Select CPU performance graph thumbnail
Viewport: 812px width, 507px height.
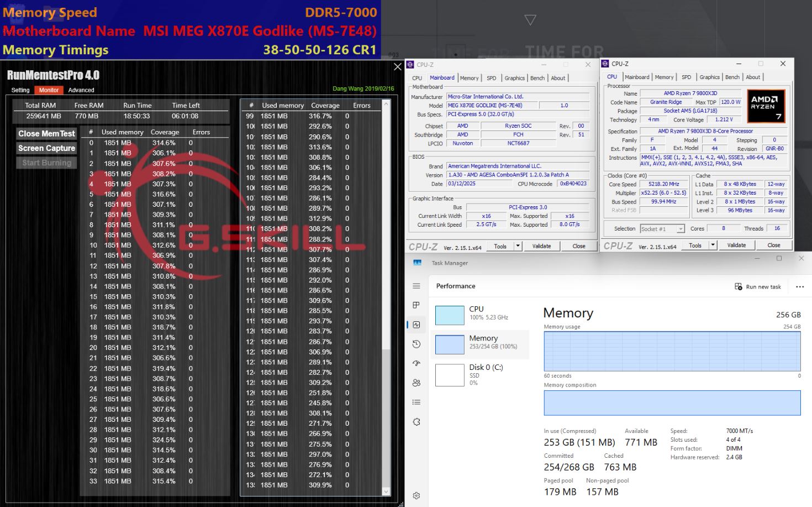point(450,315)
